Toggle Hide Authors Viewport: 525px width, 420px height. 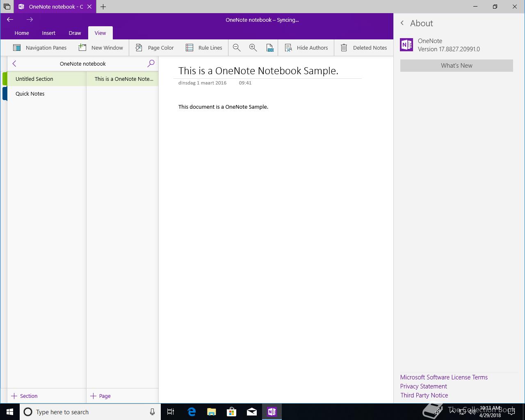(x=306, y=48)
